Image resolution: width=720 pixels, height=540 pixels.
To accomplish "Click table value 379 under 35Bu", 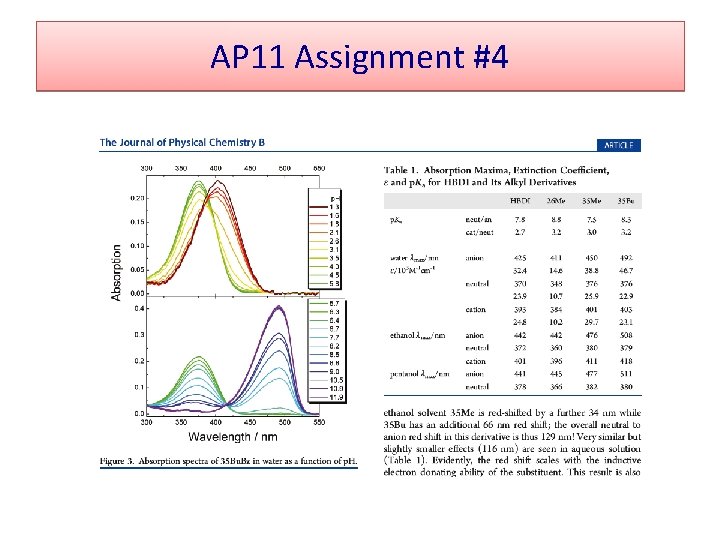I will [626, 348].
